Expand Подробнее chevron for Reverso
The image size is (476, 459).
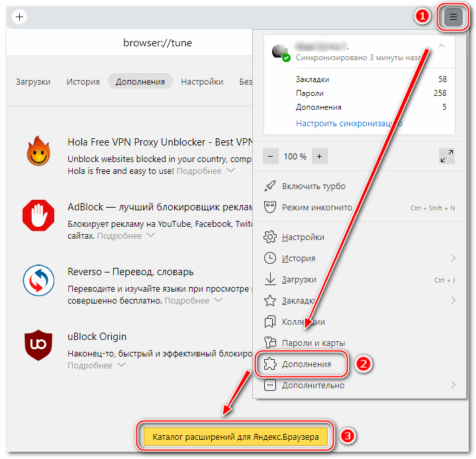[x=218, y=300]
